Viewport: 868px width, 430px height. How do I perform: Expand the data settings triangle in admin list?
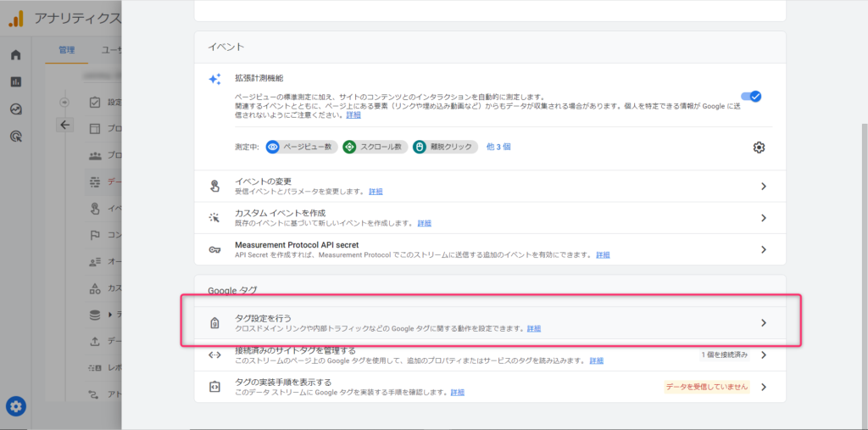click(109, 315)
